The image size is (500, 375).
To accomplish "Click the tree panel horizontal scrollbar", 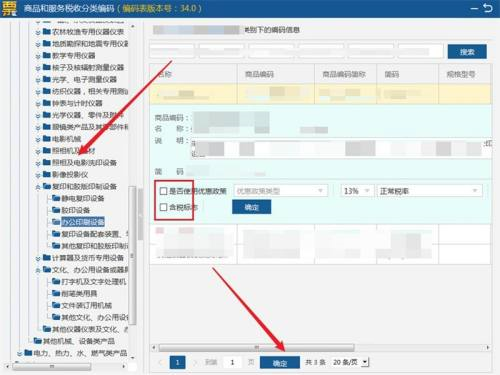I will (52, 366).
